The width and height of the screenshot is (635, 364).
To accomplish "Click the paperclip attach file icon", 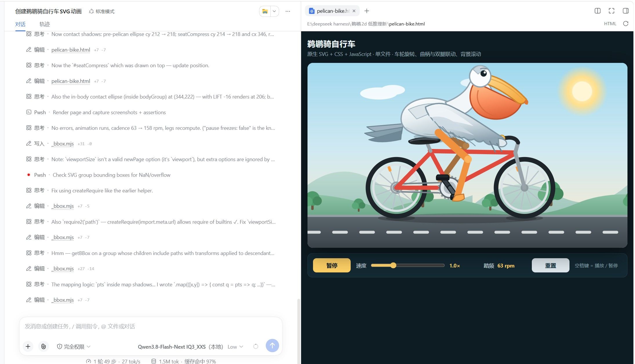I will tap(43, 346).
